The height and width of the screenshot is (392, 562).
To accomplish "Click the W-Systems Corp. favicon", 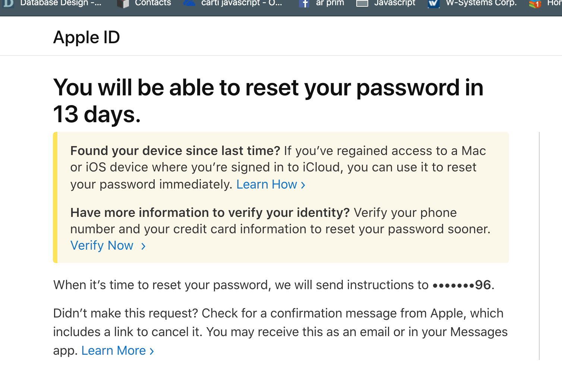I will 433,3.
